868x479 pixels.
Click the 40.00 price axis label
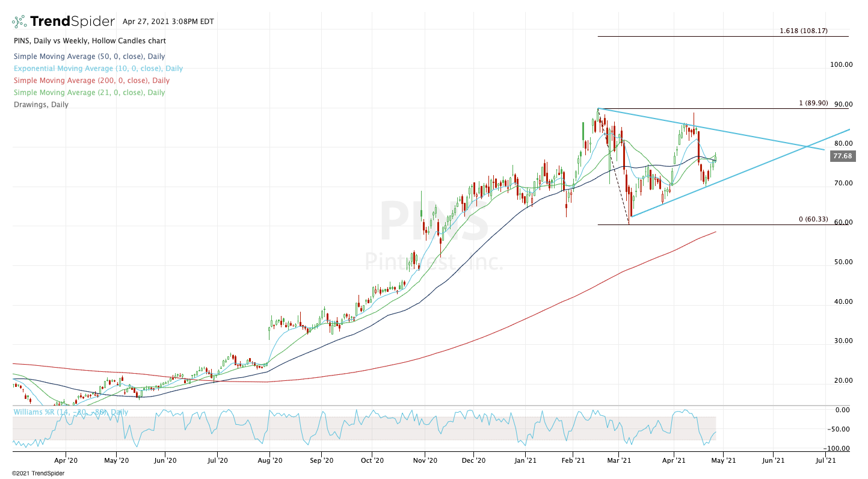pos(842,302)
